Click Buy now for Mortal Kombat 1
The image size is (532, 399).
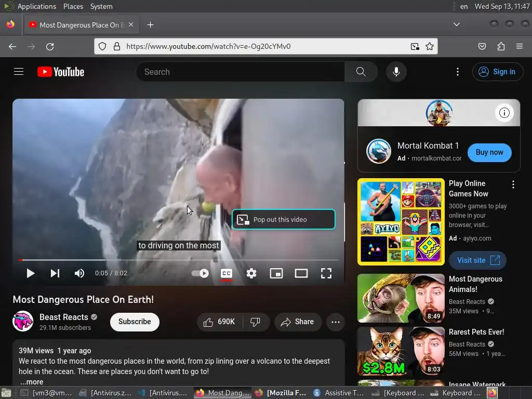489,152
